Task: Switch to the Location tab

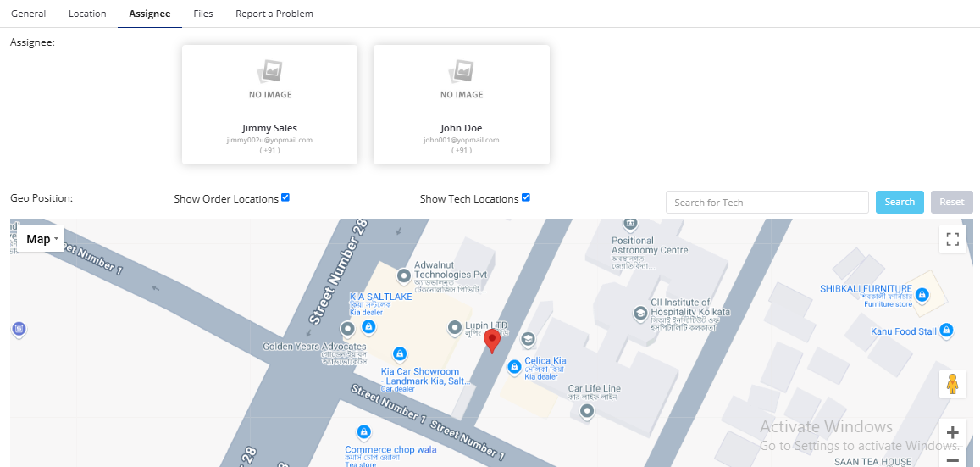Action: click(87, 14)
